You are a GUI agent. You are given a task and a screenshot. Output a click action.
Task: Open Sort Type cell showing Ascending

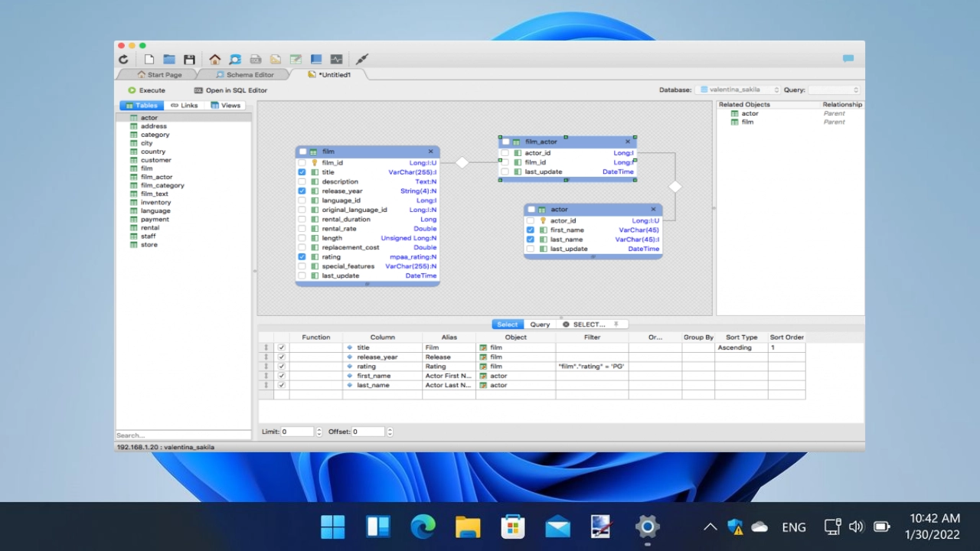[741, 347]
